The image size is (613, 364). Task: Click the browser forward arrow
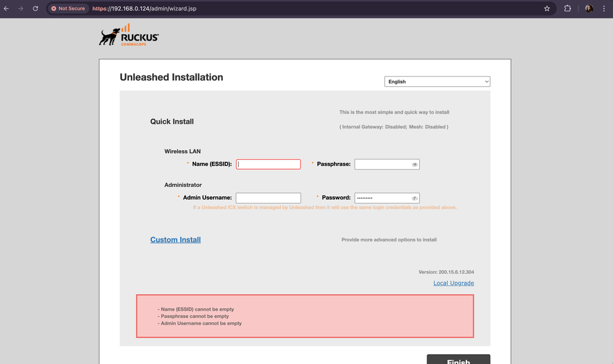[x=20, y=9]
